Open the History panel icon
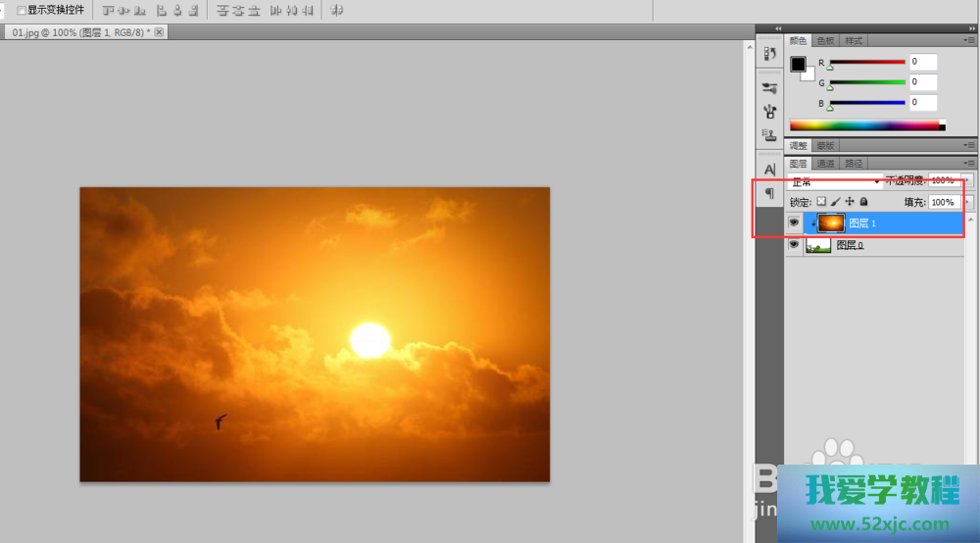The image size is (980, 543). click(769, 54)
